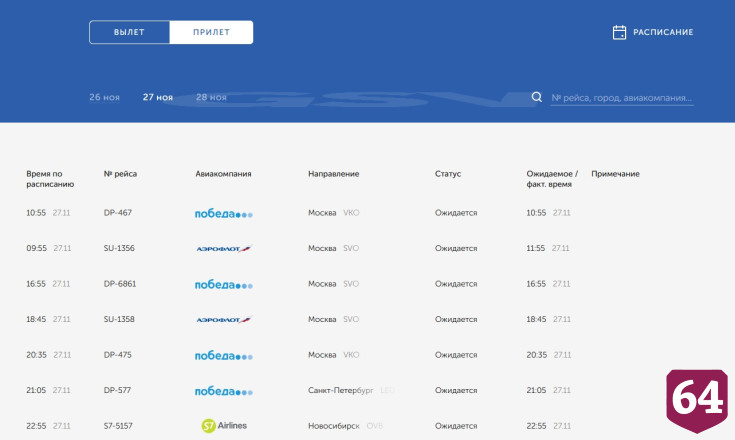Switch to the ВЫЛЕТ departures tab
Viewport: 735px width, 440px height.
(x=129, y=32)
